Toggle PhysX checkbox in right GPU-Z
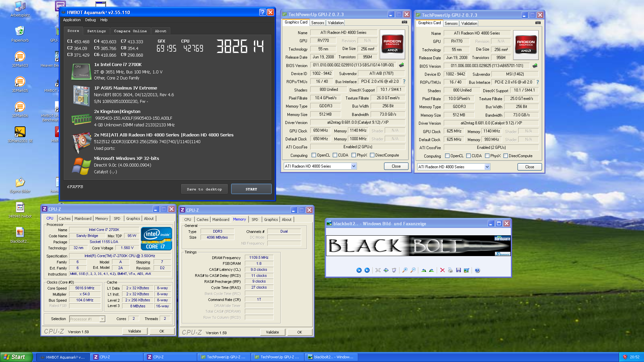The height and width of the screenshot is (362, 644). (487, 156)
